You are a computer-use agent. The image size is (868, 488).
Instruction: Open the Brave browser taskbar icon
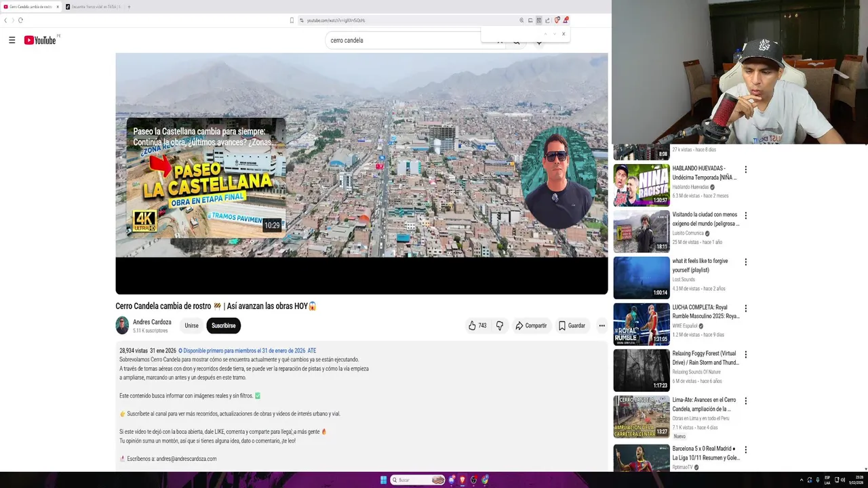tap(462, 480)
